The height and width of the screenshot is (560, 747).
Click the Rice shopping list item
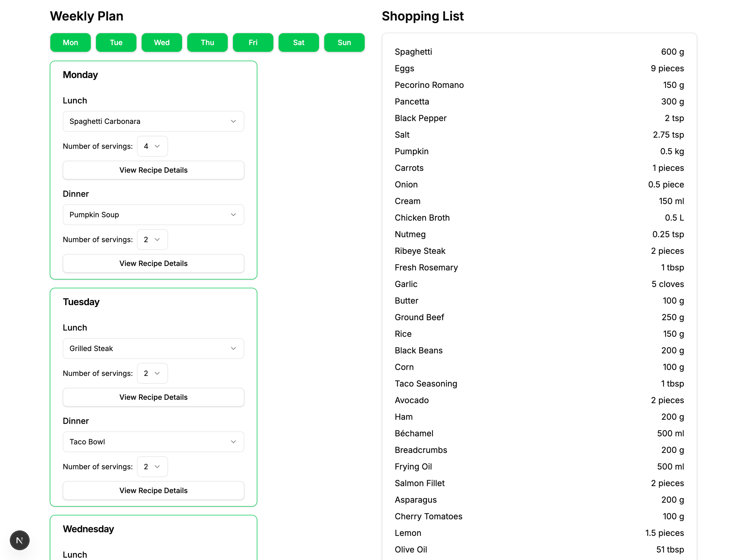[539, 334]
